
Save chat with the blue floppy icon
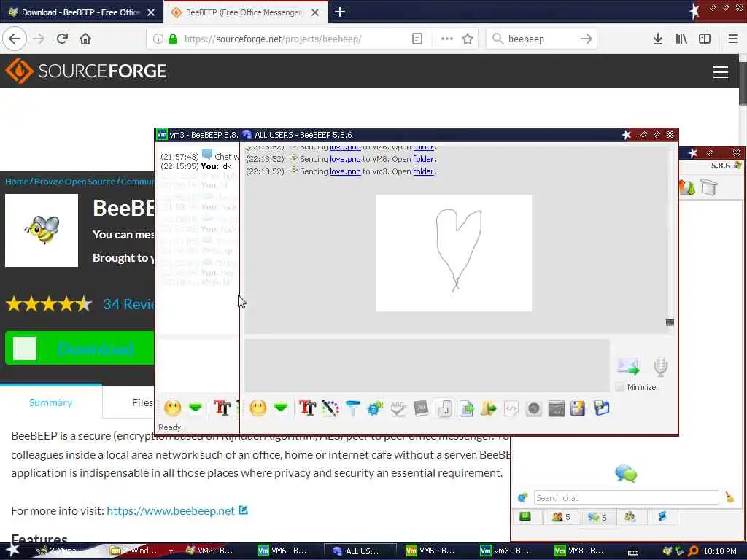[x=601, y=408]
